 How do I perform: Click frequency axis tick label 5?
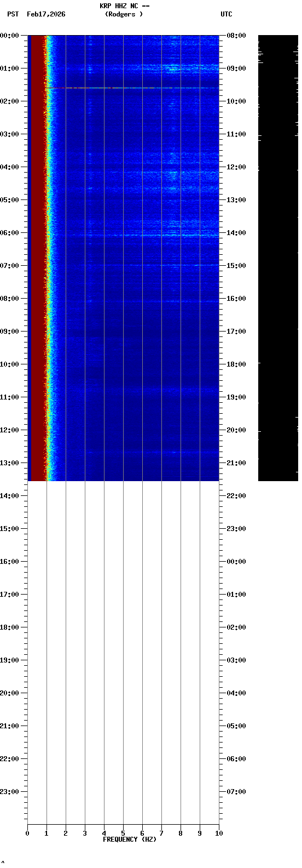tap(123, 833)
